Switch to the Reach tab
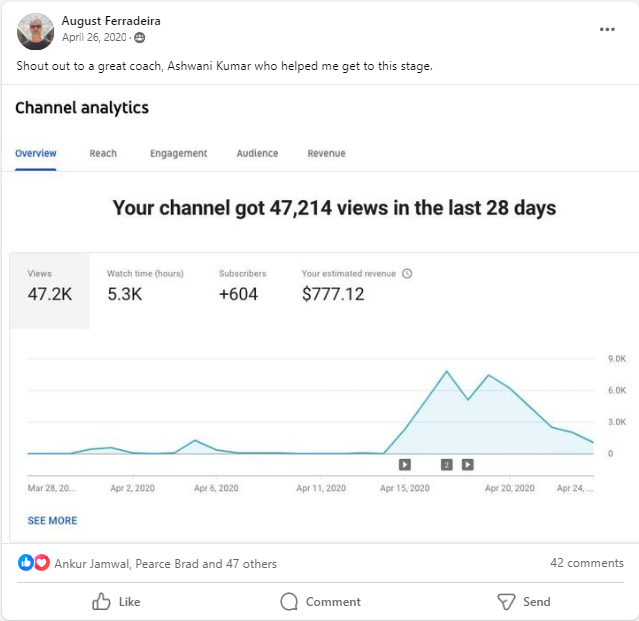This screenshot has width=639, height=621. point(103,153)
